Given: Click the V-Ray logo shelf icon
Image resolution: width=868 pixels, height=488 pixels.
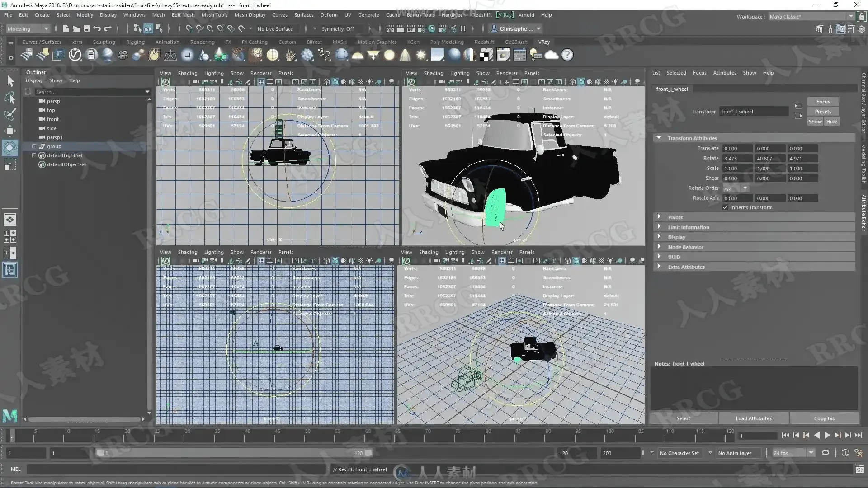Looking at the screenshot, I should point(75,55).
